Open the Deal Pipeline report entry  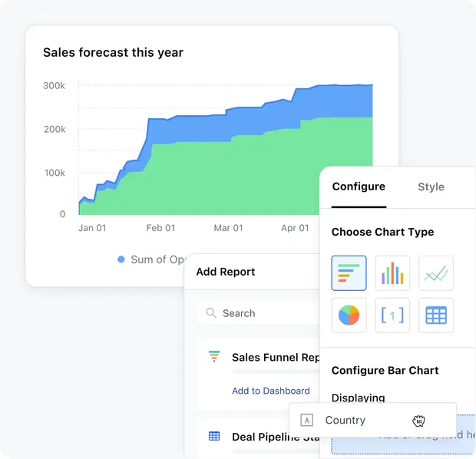pos(258,438)
